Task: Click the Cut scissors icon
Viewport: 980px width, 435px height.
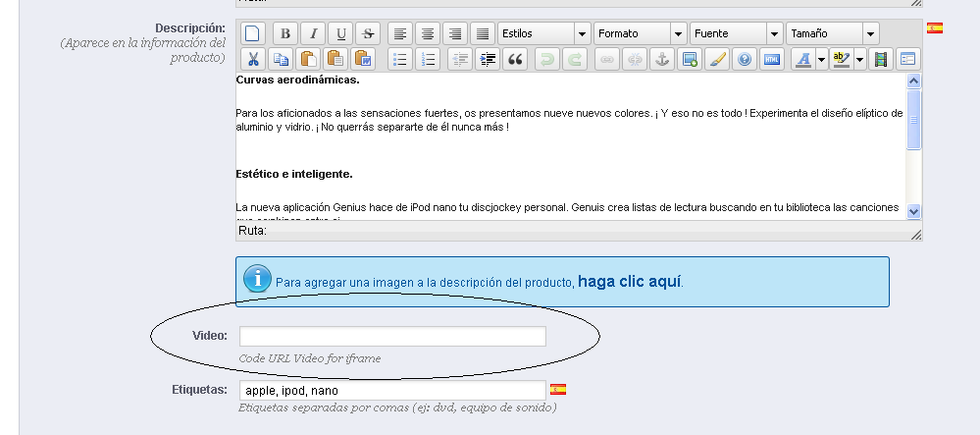Action: 253,60
